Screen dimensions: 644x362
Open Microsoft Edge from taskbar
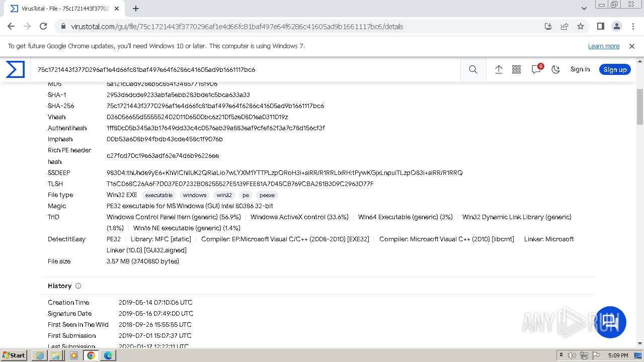[x=108, y=355]
